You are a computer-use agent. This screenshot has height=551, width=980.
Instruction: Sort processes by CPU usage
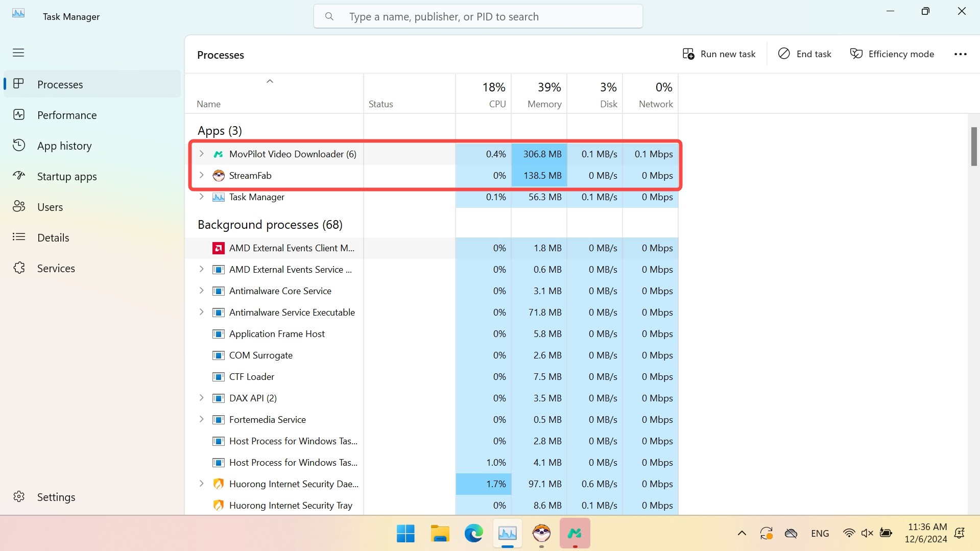pos(483,93)
